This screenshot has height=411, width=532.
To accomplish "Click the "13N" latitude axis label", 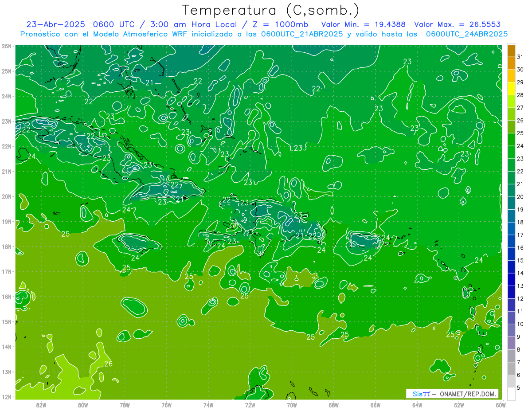I will point(7,372).
